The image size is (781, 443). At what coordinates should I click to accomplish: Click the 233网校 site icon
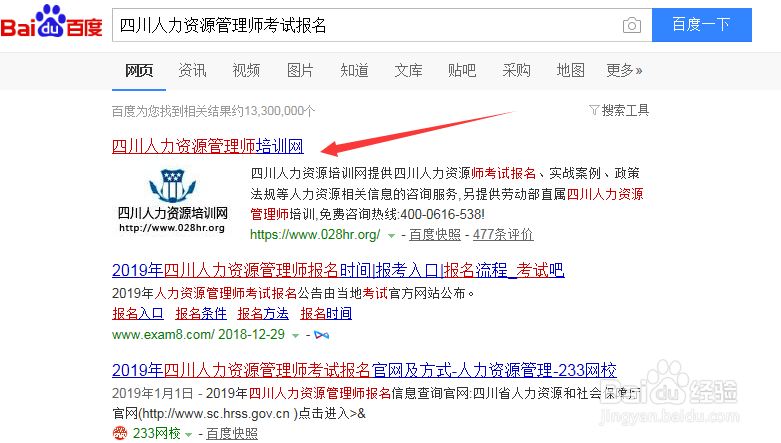pos(120,433)
